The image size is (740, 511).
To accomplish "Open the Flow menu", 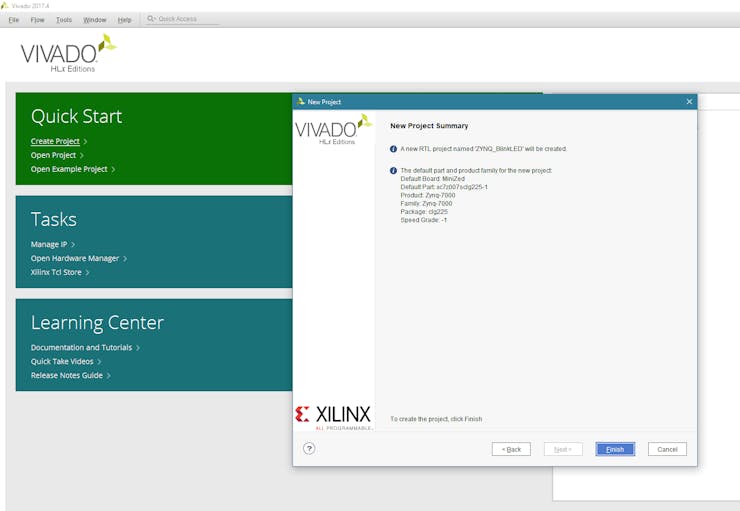I will click(x=37, y=20).
